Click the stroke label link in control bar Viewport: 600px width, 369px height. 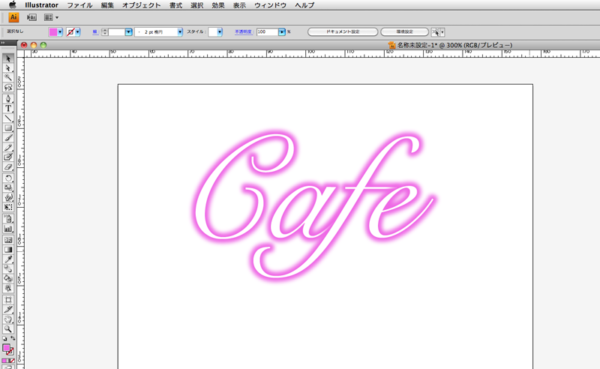pyautogui.click(x=95, y=32)
